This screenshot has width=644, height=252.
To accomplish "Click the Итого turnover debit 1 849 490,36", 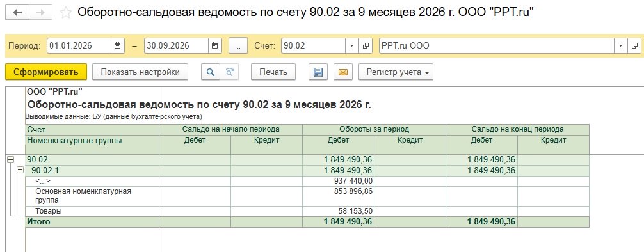I will (x=348, y=222).
